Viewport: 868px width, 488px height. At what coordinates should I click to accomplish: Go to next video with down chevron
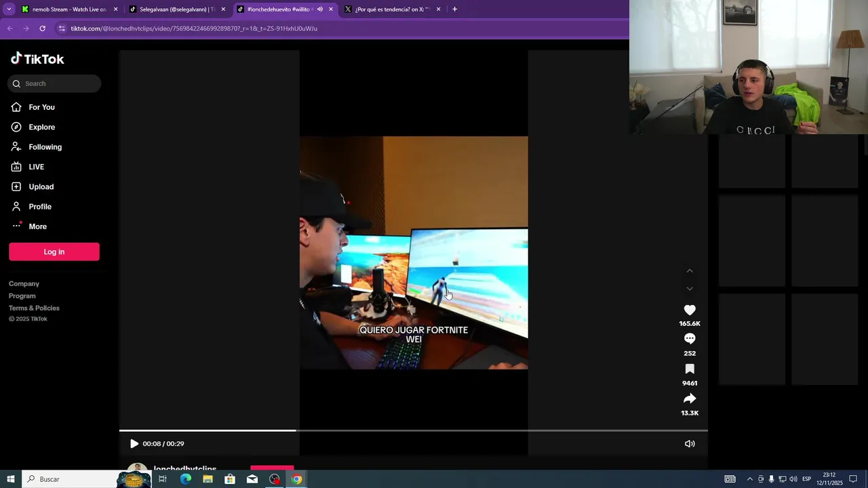tap(690, 289)
